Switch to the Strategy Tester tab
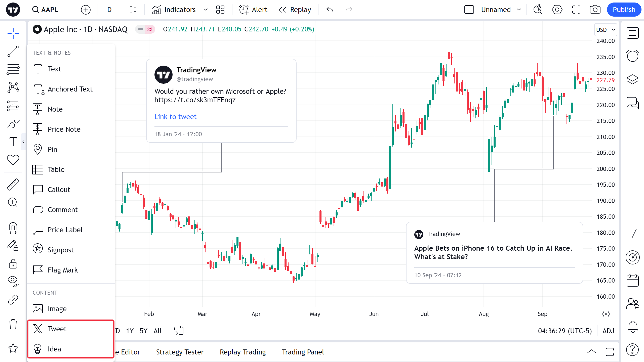The height and width of the screenshot is (362, 644). (x=180, y=352)
